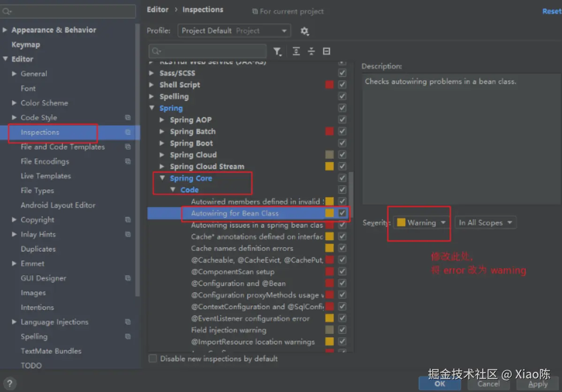Click the Collapse All icon
This screenshot has height=392, width=562.
[x=311, y=51]
